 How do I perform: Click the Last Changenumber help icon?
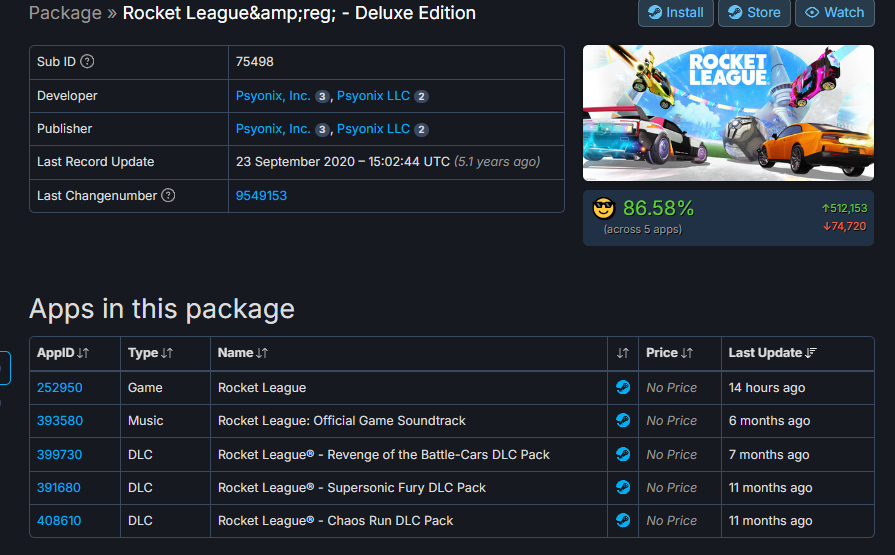point(168,196)
